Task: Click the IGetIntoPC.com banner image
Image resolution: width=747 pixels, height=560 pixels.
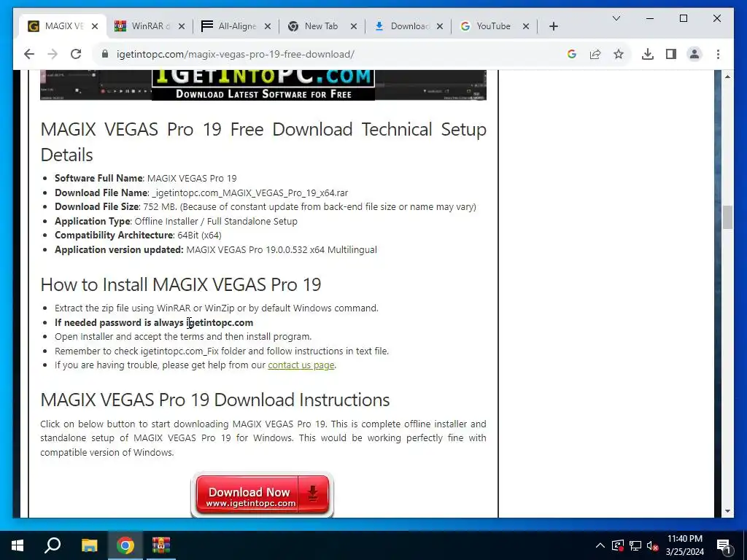Action: (263, 85)
